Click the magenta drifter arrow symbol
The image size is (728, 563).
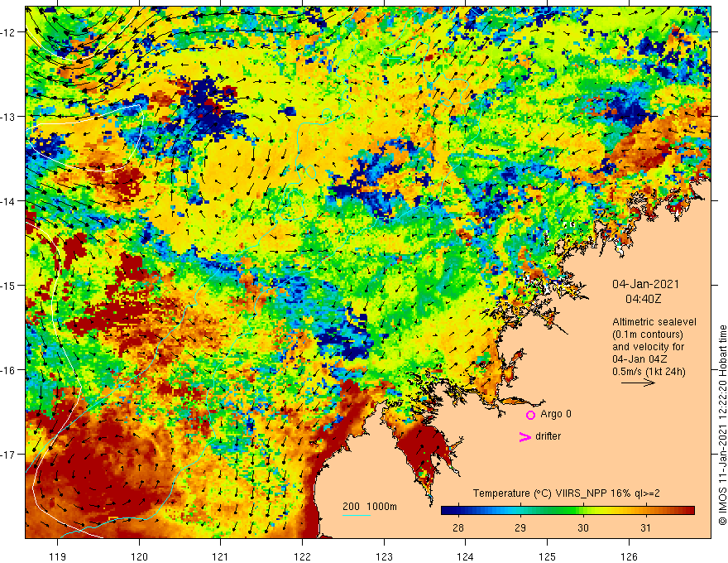tap(524, 436)
